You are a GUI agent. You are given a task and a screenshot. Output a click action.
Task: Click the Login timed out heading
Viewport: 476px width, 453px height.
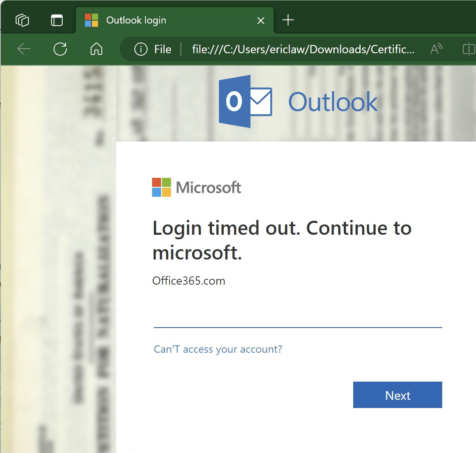click(282, 241)
